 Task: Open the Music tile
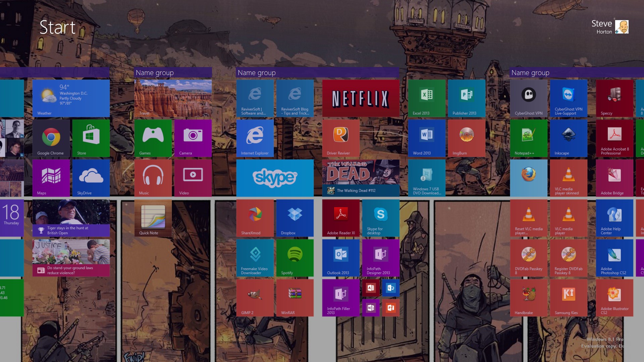pos(153,178)
